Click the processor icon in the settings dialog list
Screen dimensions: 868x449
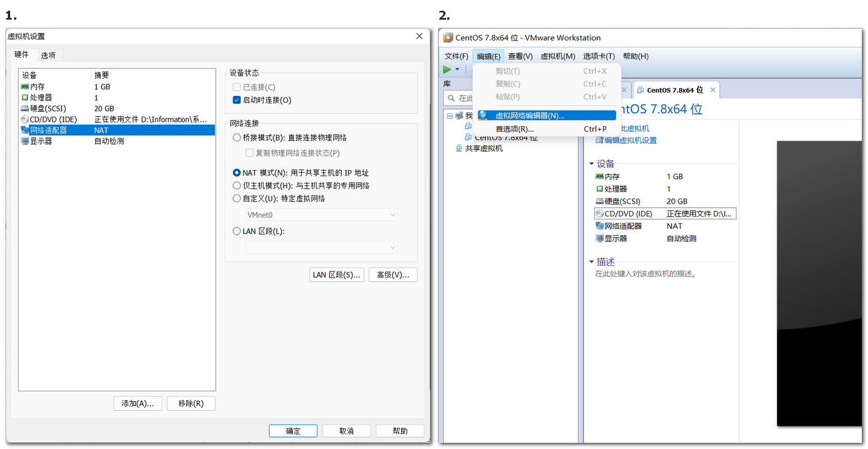click(25, 98)
